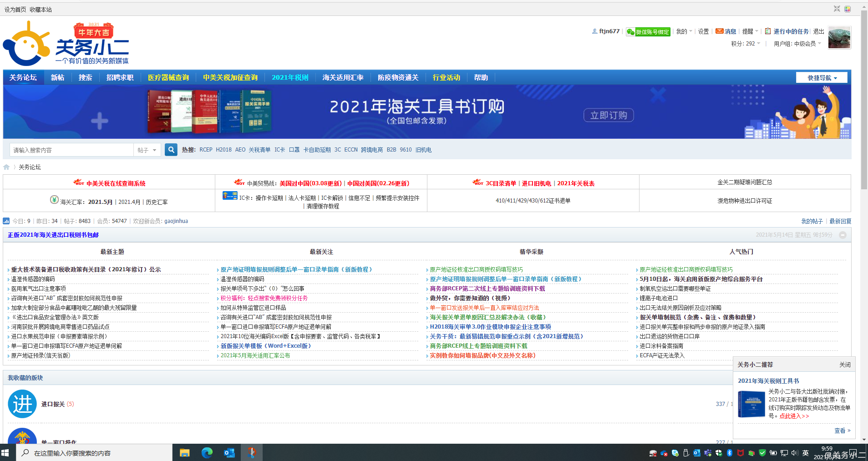The width and height of the screenshot is (868, 461).
Task: Click the 金关二期疑难问题汇总 link
Action: (x=745, y=182)
